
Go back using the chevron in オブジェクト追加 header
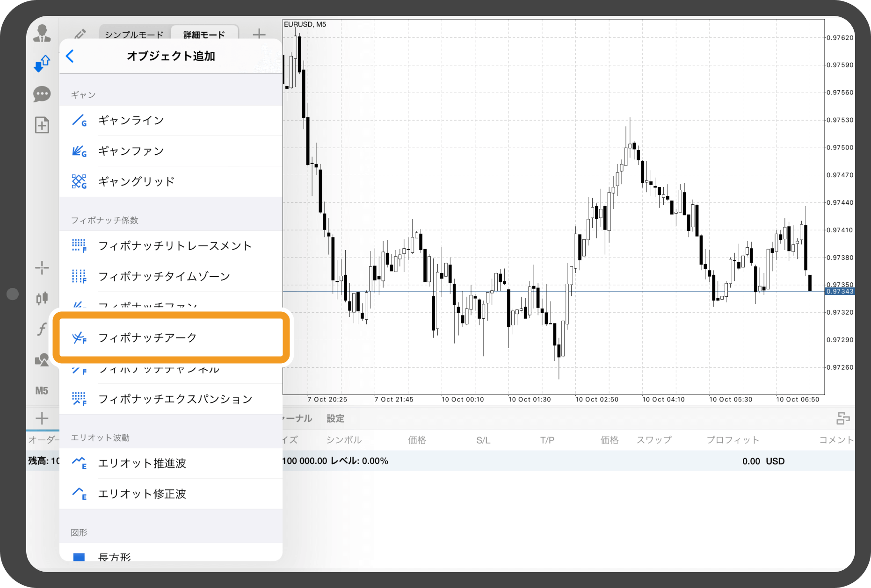click(69, 56)
